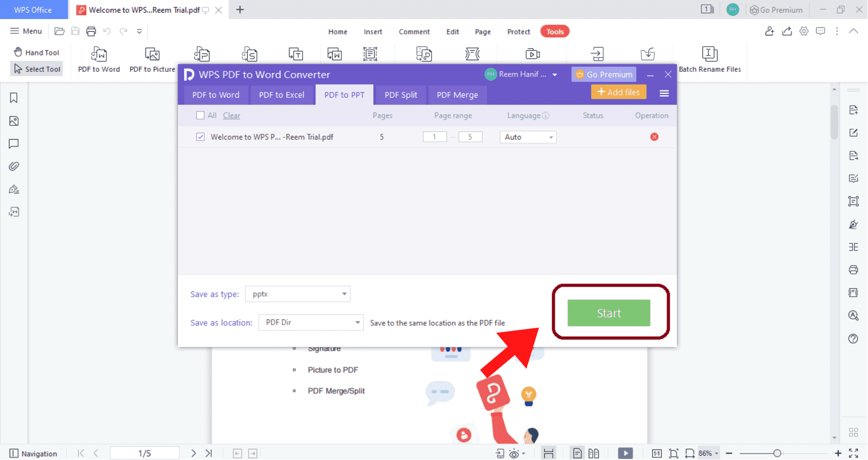
Task: Click the Redo arrow icon
Action: pos(123,31)
